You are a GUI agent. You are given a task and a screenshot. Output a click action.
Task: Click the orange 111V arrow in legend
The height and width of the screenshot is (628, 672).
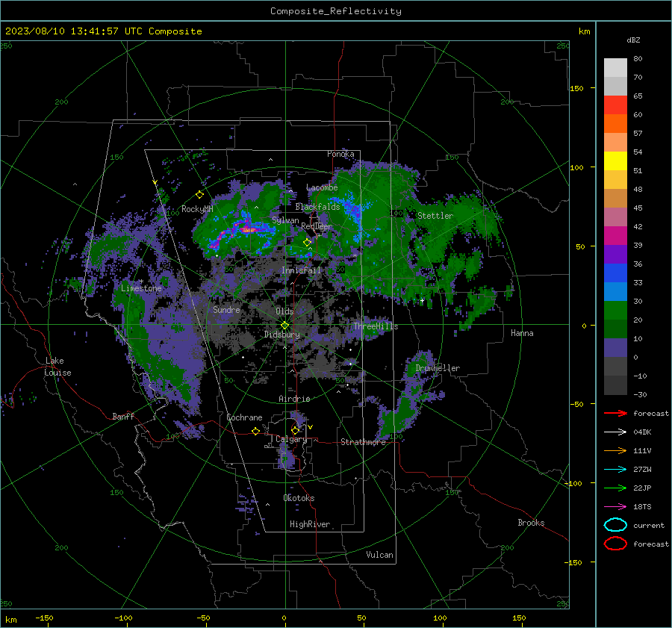point(615,450)
